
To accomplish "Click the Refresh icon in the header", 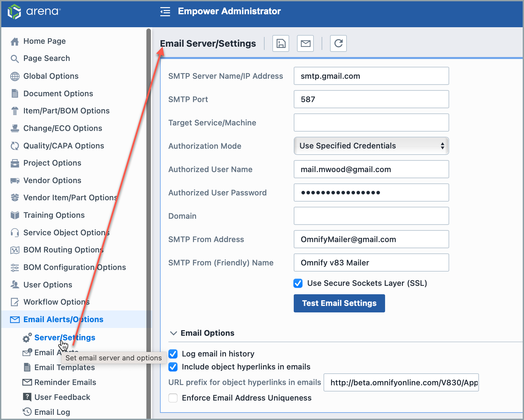I will click(338, 43).
